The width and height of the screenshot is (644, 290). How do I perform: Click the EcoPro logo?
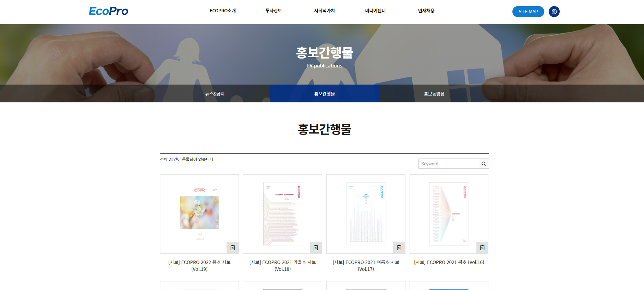click(109, 11)
